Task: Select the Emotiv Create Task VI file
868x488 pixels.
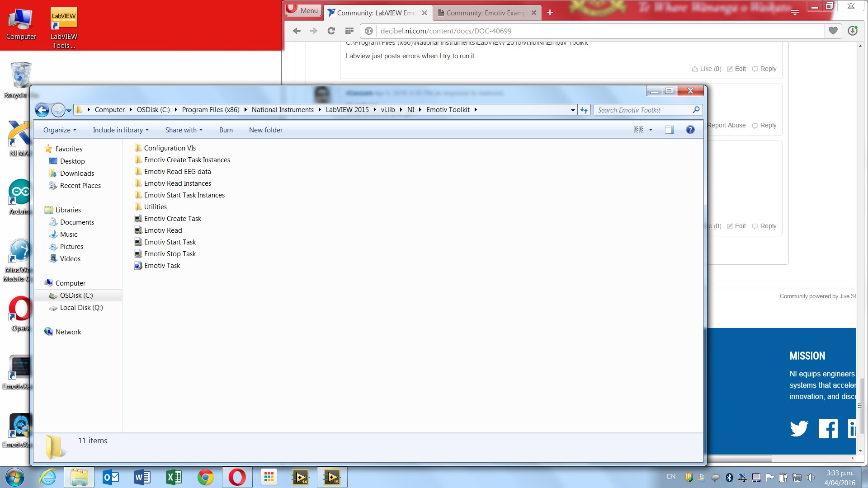Action: click(x=168, y=219)
